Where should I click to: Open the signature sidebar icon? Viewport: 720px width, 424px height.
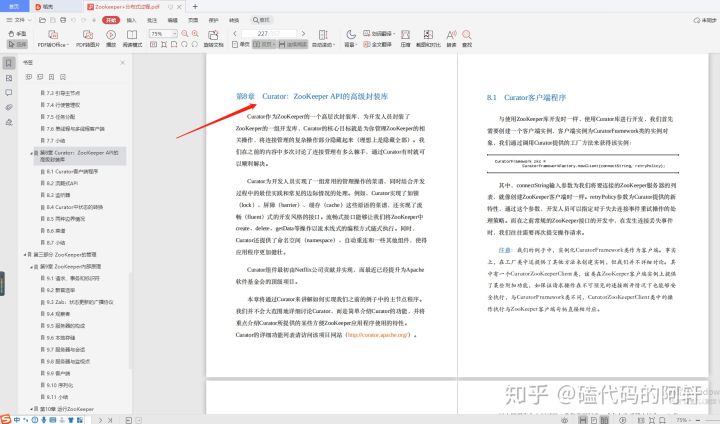tap(9, 122)
